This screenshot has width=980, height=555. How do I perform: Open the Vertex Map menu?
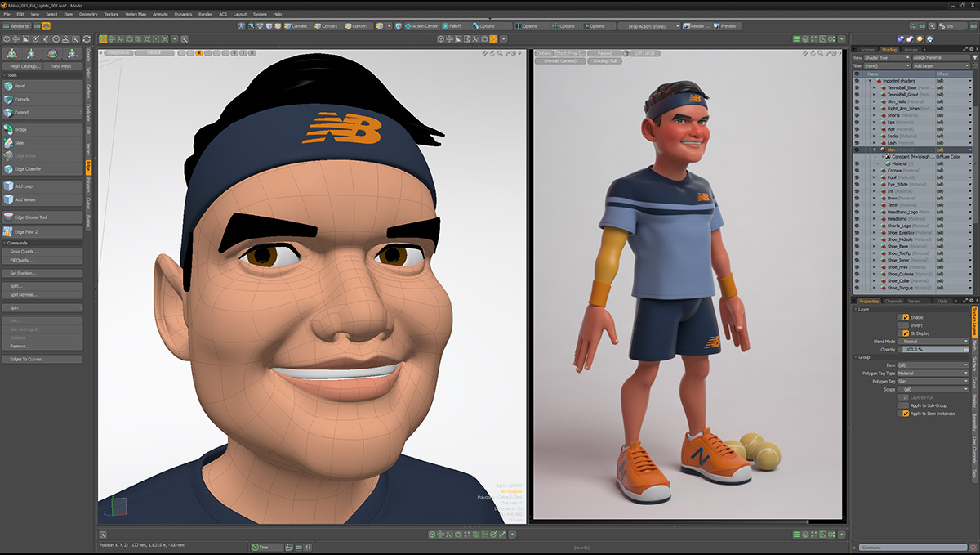coord(136,14)
